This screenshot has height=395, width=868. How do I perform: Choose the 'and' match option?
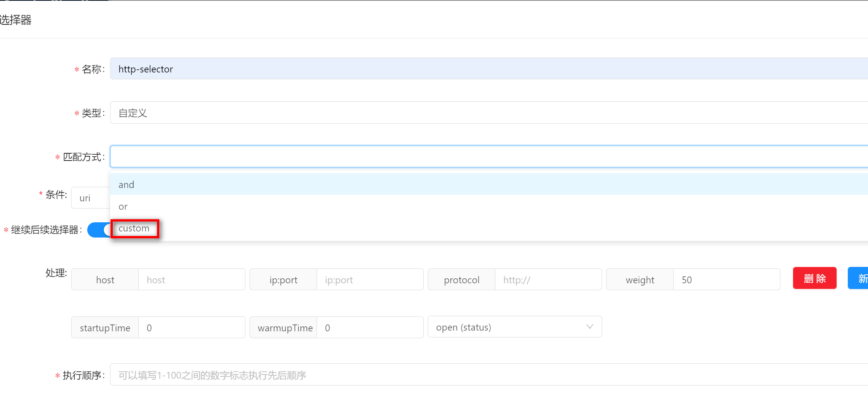tap(127, 185)
